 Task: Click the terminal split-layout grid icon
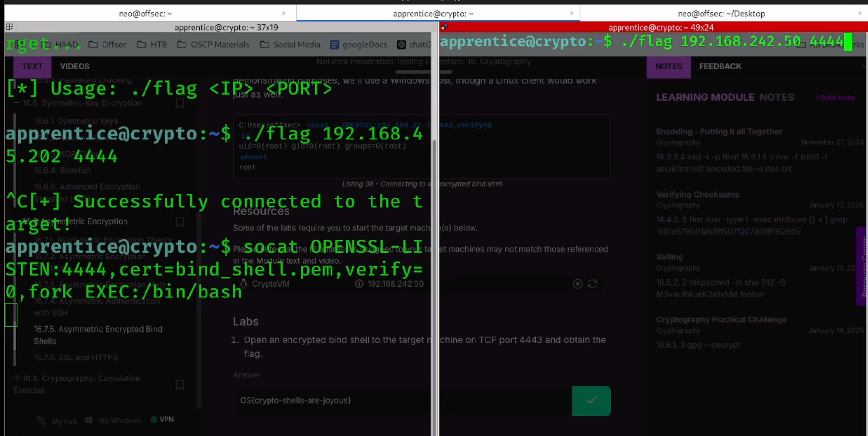(10, 27)
